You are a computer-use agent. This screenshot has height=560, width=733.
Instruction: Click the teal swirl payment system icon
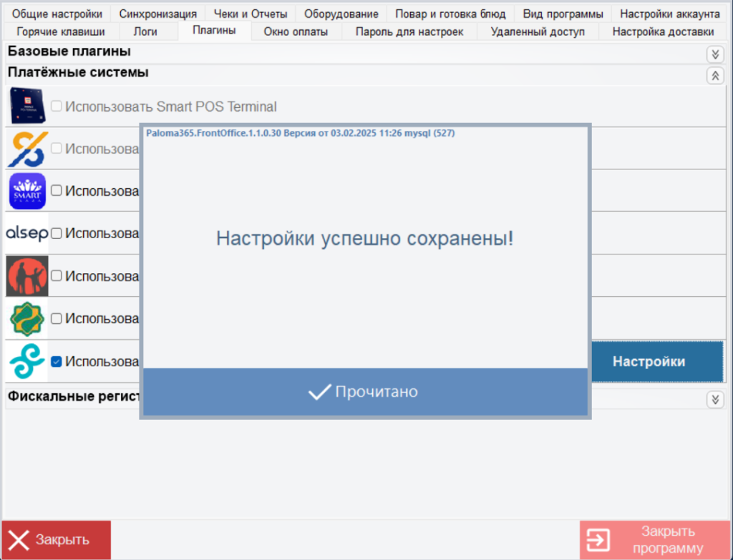tap(26, 361)
